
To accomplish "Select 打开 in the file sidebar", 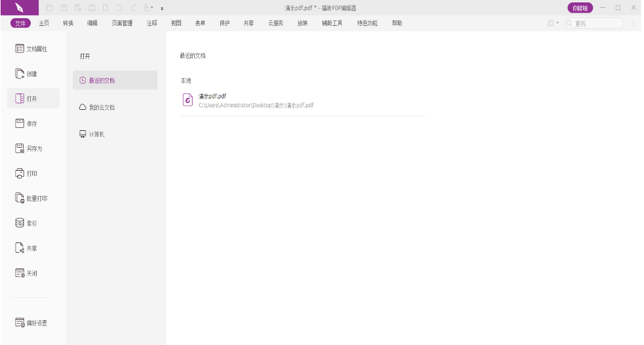I will [x=33, y=98].
